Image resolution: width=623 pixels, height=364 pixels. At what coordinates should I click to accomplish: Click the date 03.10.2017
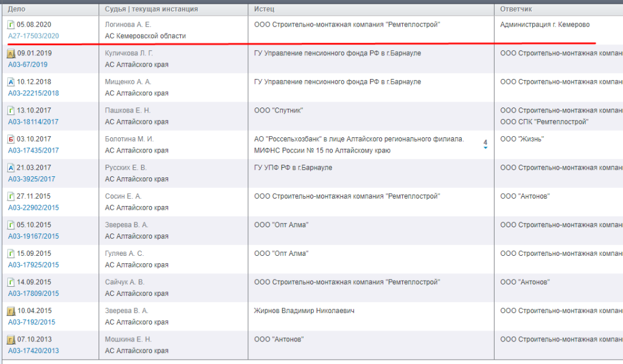34,139
